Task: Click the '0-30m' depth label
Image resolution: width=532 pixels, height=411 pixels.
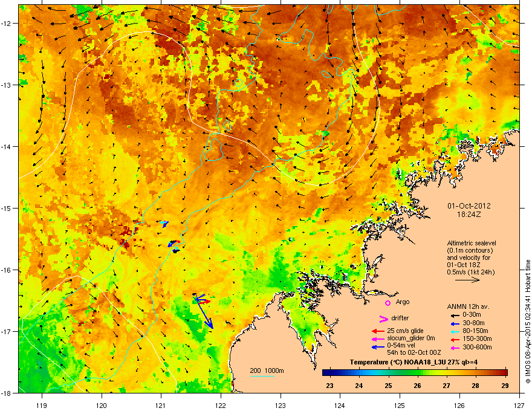Action: tap(472, 315)
